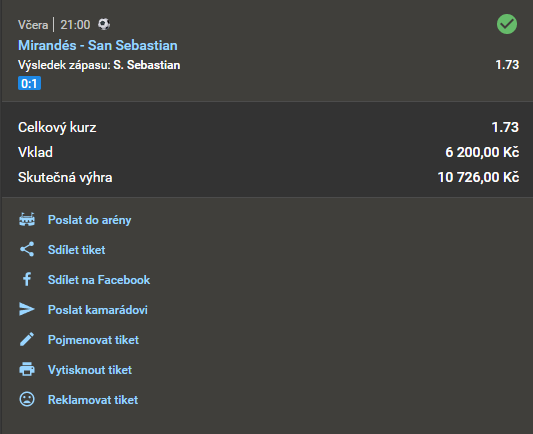Click the sad face complaint icon
The height and width of the screenshot is (434, 533).
tap(27, 399)
